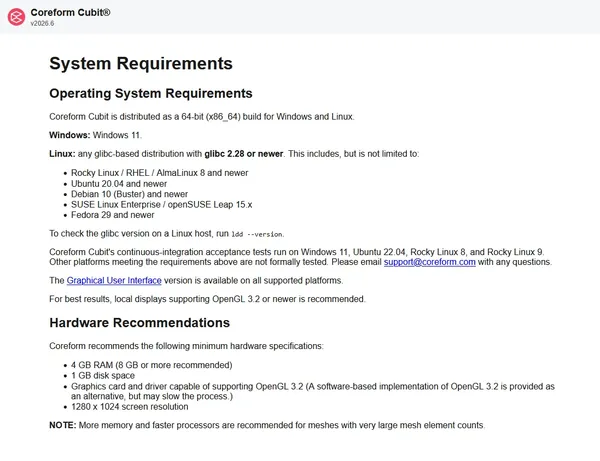
Task: Click the 1 GB disk space bullet
Action: coord(103,376)
